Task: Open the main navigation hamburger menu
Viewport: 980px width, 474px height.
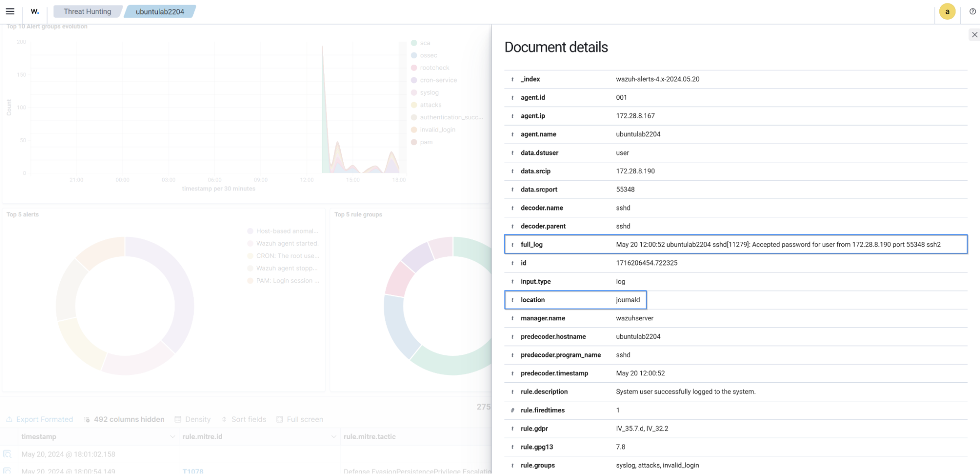Action: (10, 11)
